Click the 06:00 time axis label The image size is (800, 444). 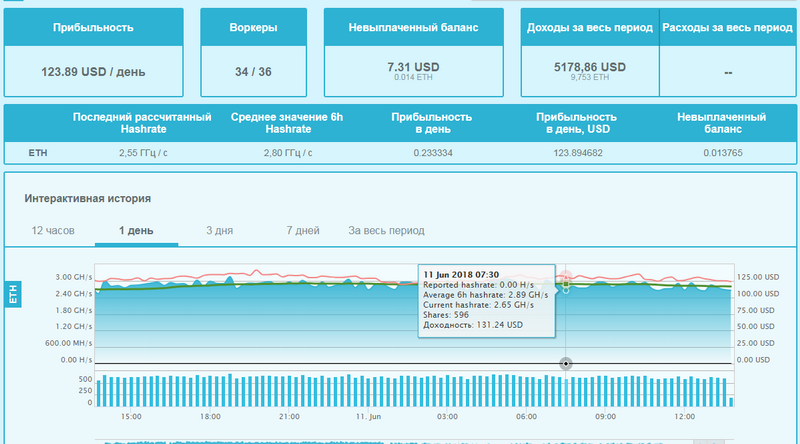pos(527,416)
